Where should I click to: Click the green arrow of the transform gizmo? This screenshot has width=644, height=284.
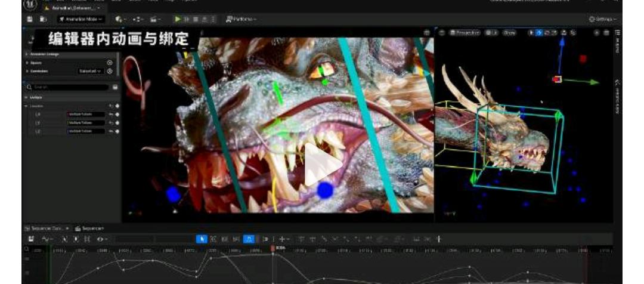595,82
